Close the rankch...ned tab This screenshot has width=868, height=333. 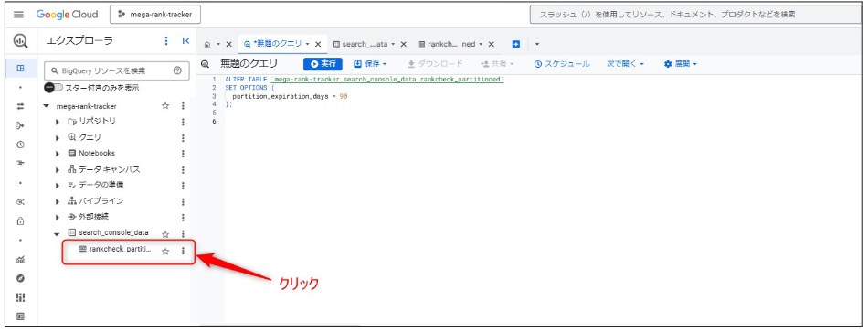pyautogui.click(x=491, y=44)
